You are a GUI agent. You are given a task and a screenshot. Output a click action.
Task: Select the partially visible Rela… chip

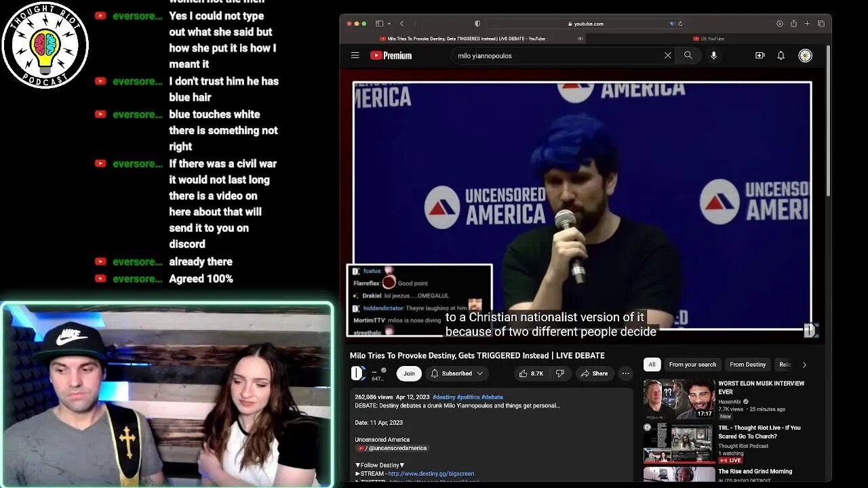785,365
